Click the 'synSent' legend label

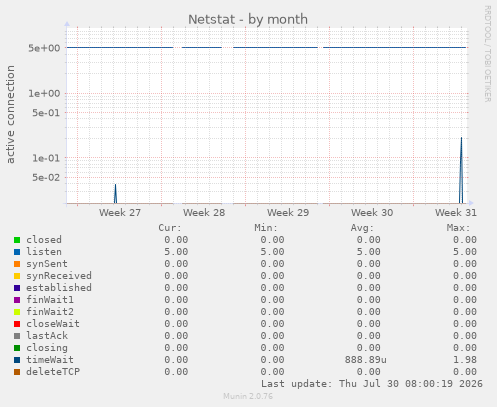tap(47, 264)
